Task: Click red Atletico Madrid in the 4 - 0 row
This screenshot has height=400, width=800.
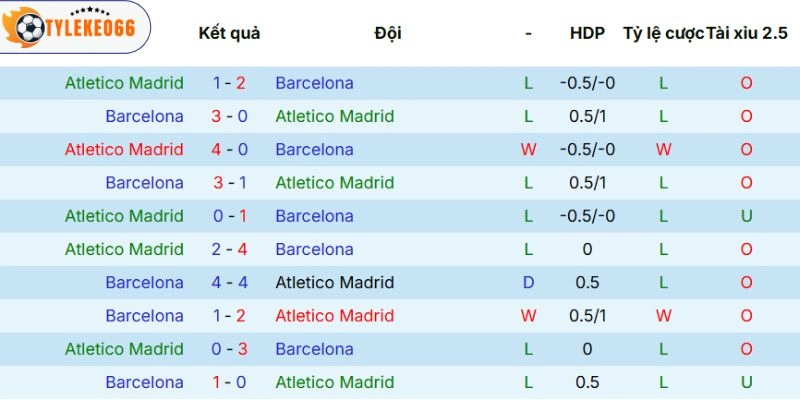Action: pyautogui.click(x=124, y=149)
